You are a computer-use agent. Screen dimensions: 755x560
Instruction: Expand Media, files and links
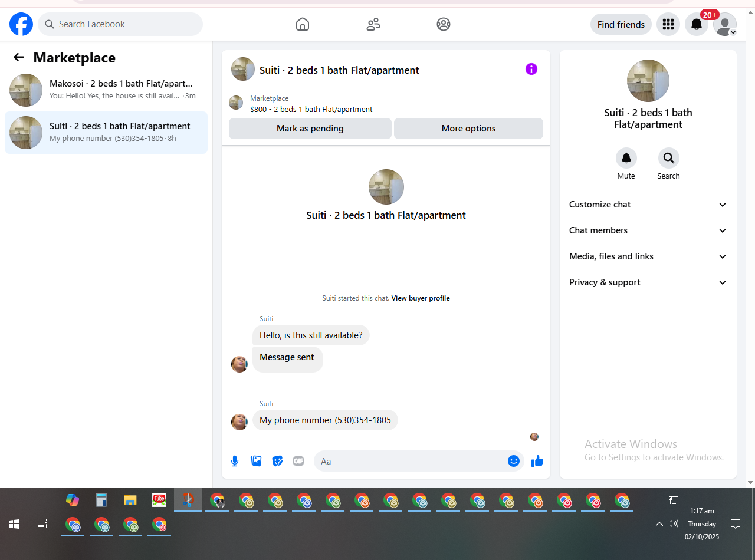pyautogui.click(x=648, y=256)
